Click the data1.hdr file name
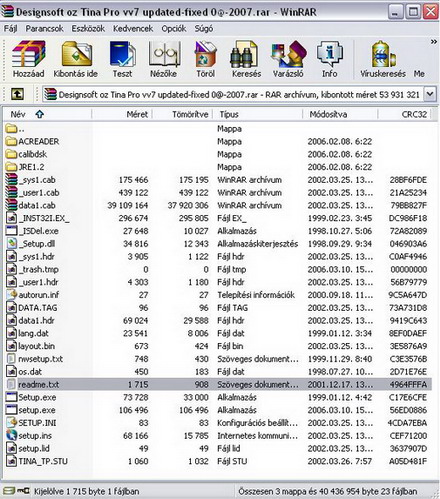Screen dimensions: 440x499 (x=36, y=321)
